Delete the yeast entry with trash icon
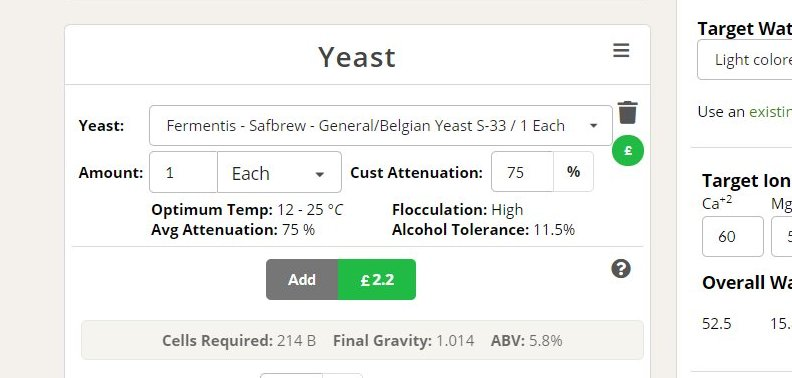The width and height of the screenshot is (792, 378). [627, 112]
